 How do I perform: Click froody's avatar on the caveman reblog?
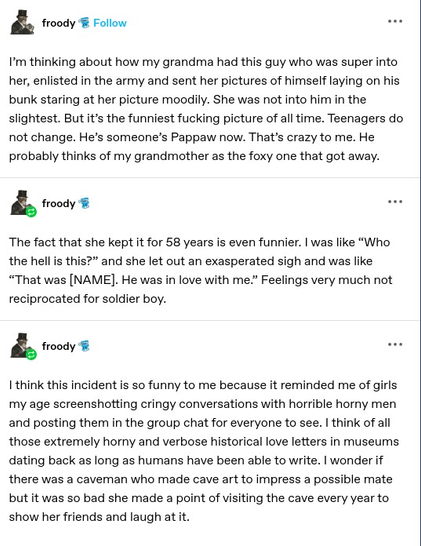[x=22, y=345]
